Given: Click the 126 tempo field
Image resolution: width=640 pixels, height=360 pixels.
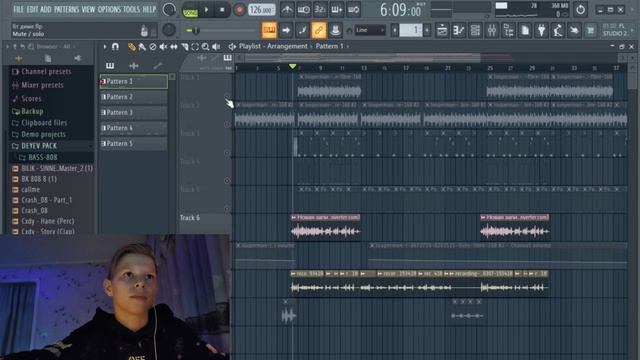Looking at the screenshot, I should pyautogui.click(x=261, y=10).
